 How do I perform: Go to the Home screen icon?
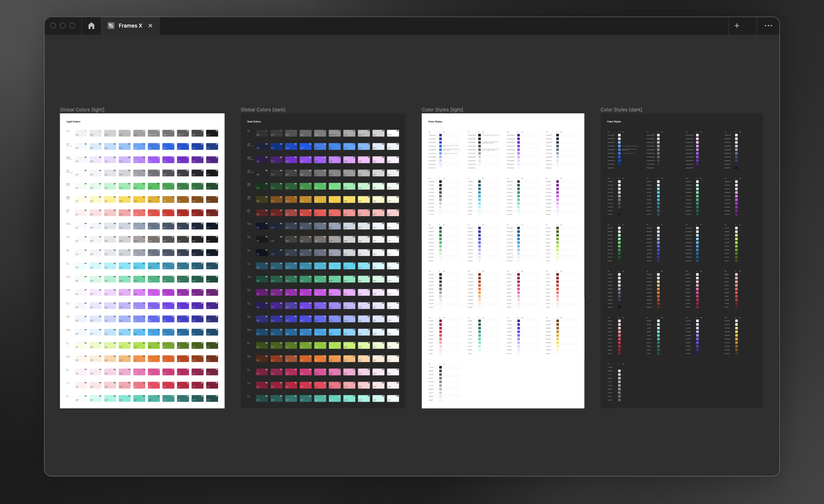pos(91,26)
